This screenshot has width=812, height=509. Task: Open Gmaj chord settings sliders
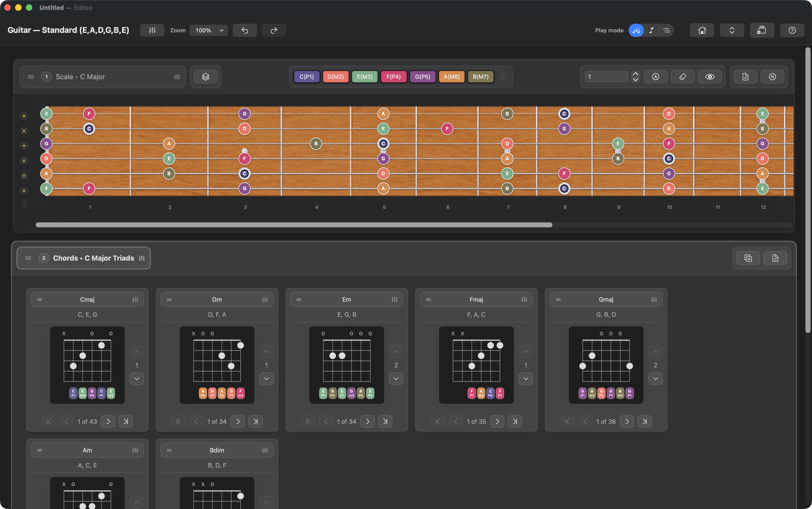click(x=654, y=300)
